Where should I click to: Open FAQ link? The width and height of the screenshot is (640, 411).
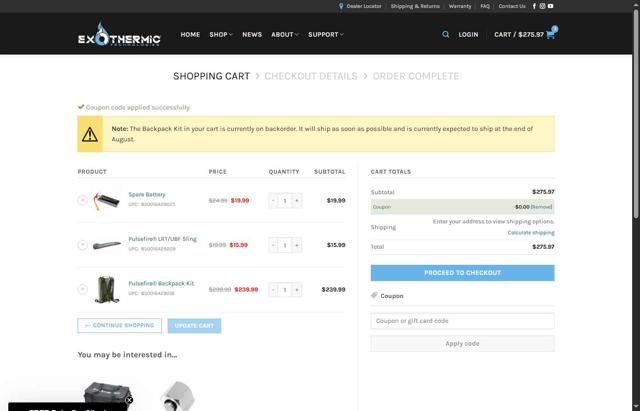(485, 6)
